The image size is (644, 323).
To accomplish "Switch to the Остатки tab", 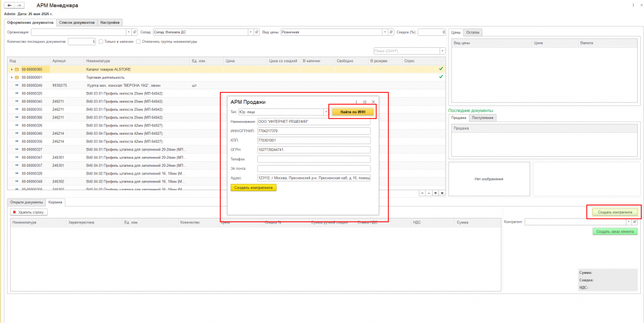I will [x=472, y=32].
